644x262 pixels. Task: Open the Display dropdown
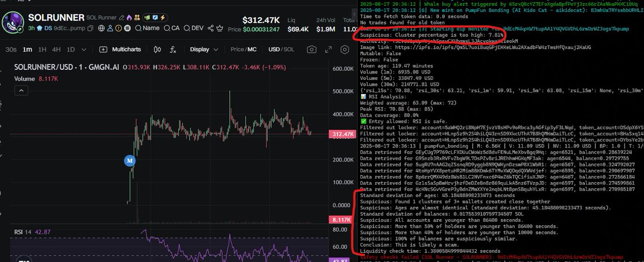pyautogui.click(x=204, y=49)
